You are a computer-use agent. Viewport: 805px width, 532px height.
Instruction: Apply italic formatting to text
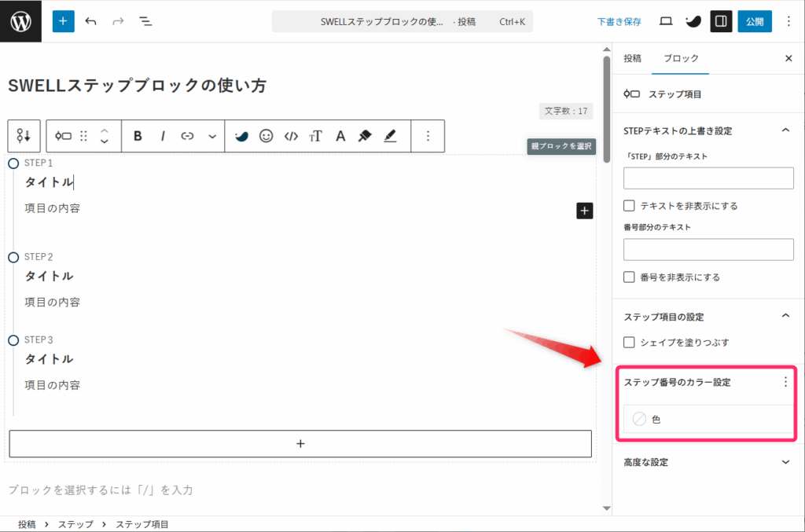click(163, 136)
